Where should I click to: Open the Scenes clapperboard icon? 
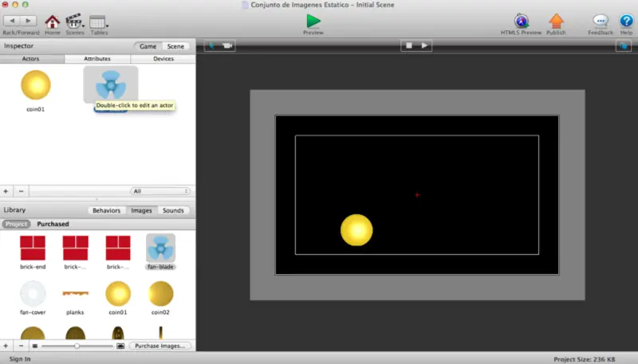click(x=73, y=22)
